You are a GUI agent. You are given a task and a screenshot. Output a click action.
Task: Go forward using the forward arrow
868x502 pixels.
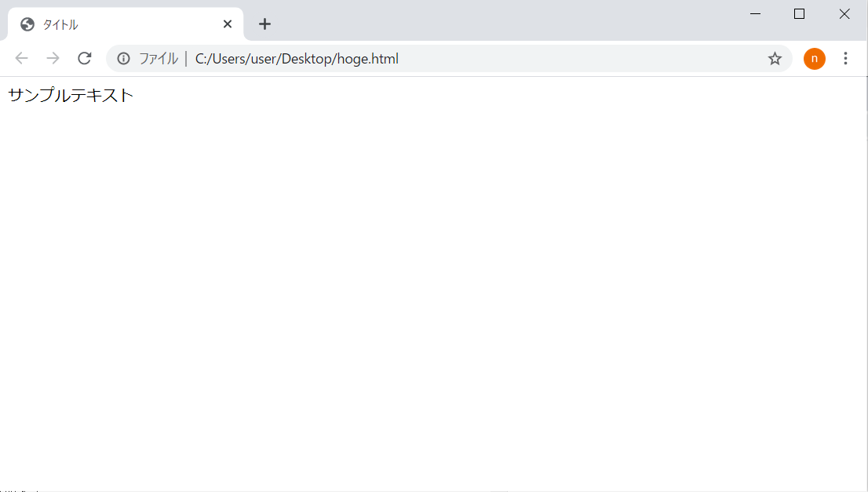(x=53, y=58)
